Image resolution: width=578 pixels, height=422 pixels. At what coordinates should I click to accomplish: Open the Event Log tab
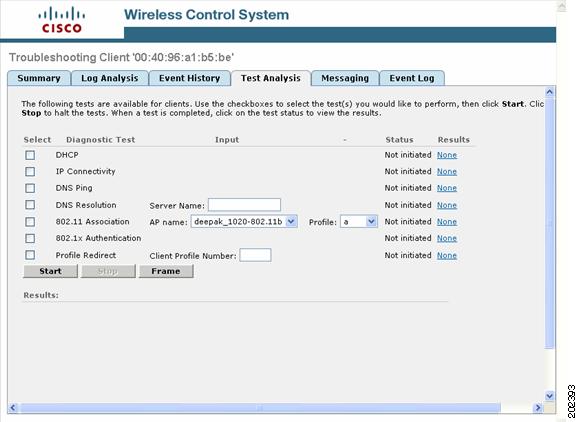tap(412, 78)
